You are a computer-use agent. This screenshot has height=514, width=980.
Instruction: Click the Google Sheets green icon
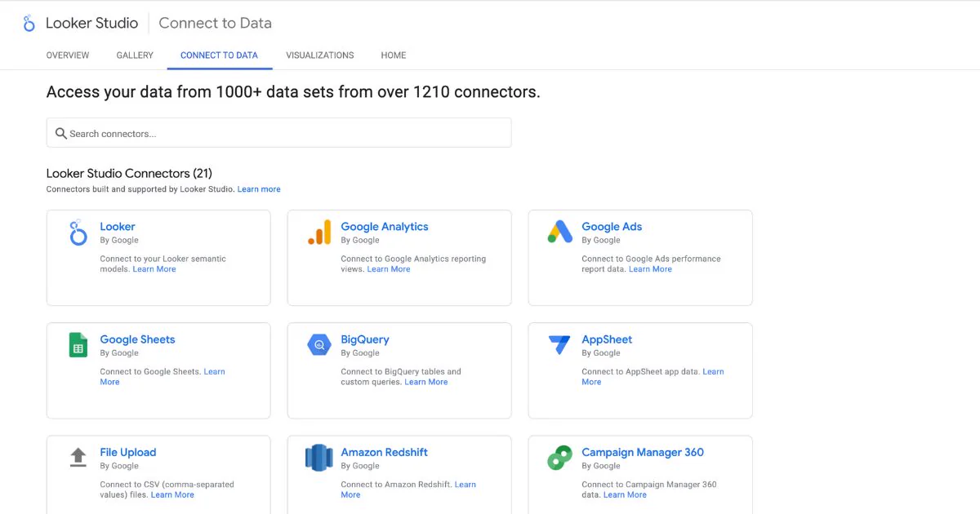[x=78, y=345]
